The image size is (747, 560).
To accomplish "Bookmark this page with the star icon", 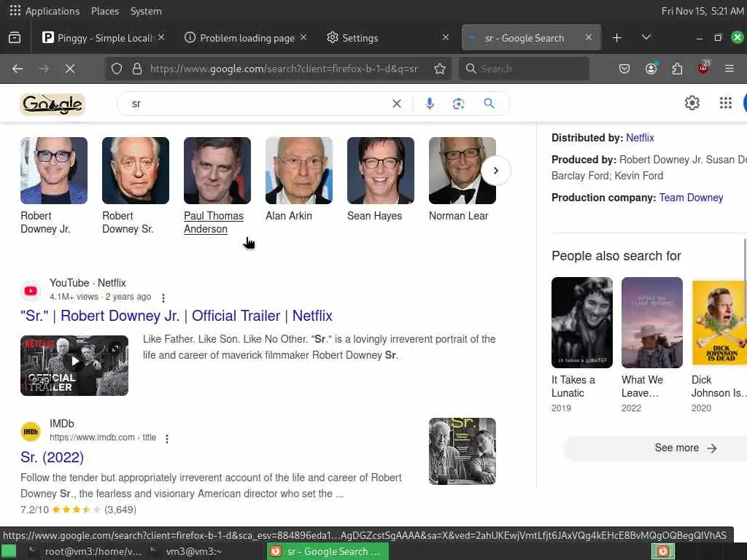I will (440, 69).
